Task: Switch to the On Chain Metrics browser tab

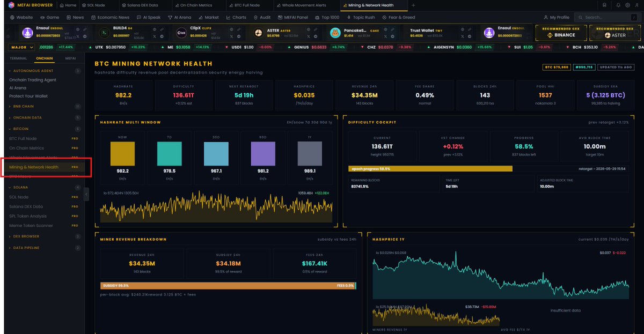Action: 199,5
